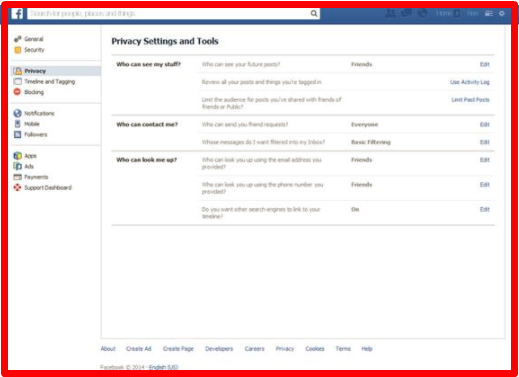Screen dimensions: 519x377
Task: Click the Facebook logo icon
Action: pyautogui.click(x=17, y=14)
